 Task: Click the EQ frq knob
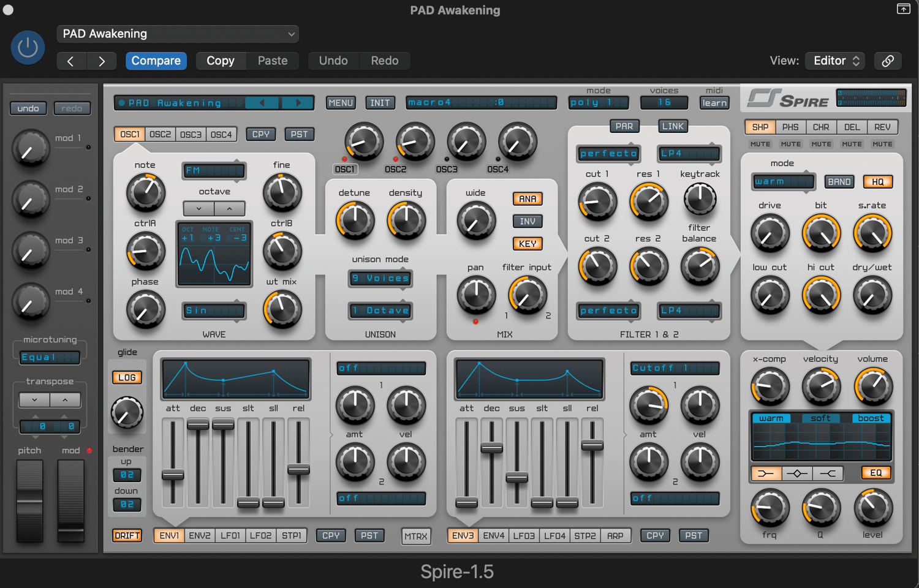point(770,508)
